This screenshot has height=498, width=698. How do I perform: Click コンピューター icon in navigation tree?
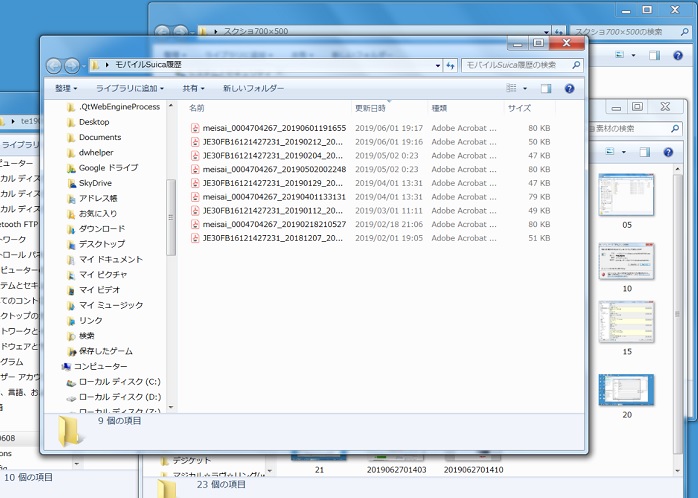point(66,367)
